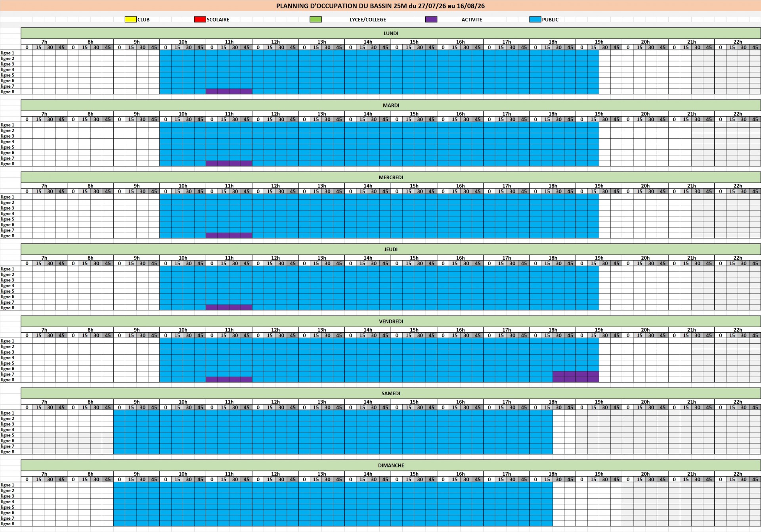
Task: Select the '10h' hour header under LUNDI
Action: click(183, 42)
